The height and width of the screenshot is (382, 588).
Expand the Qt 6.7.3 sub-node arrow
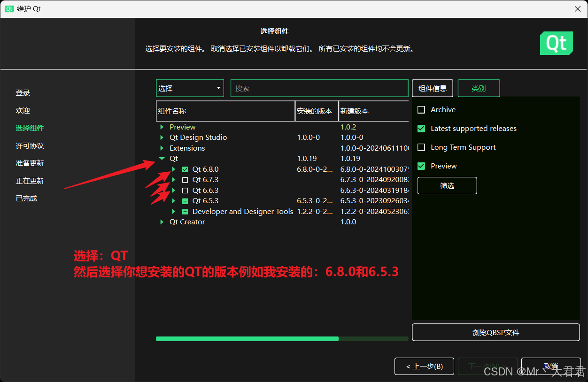(174, 180)
